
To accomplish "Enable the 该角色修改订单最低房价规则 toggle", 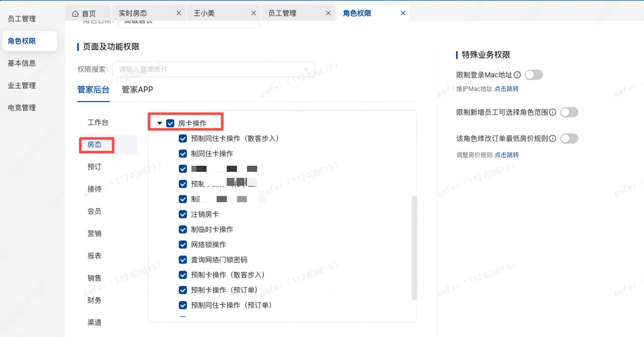I will coord(569,138).
